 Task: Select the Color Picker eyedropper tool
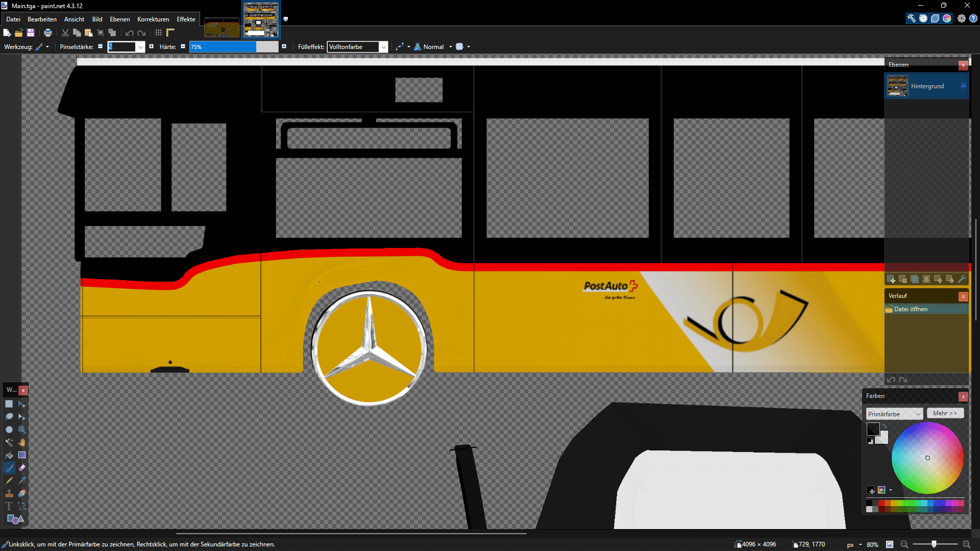22,481
